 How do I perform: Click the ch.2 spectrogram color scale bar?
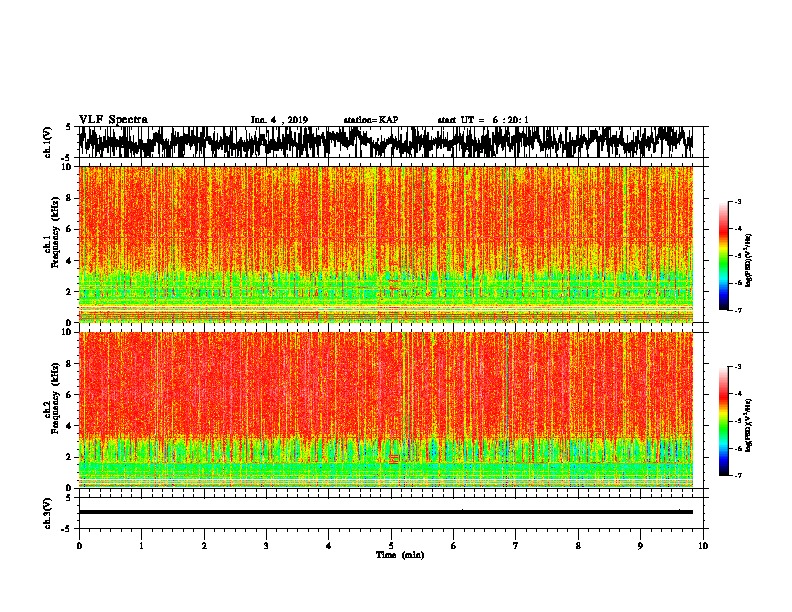click(x=723, y=421)
